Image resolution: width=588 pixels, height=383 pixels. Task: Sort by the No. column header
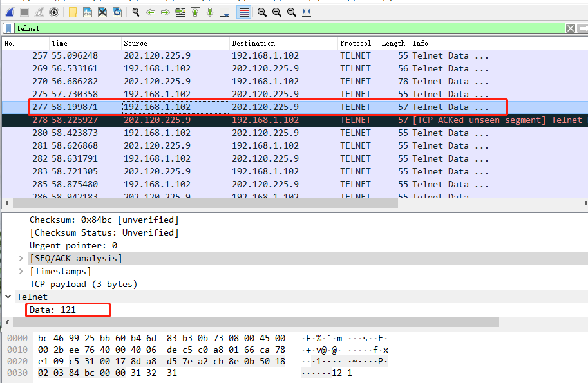coord(26,44)
